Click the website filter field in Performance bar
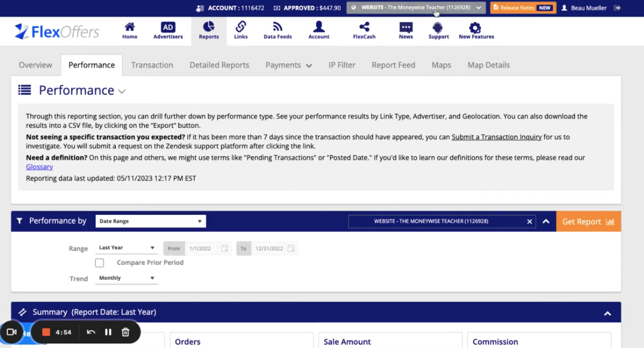This screenshot has height=348, width=644. [x=442, y=222]
